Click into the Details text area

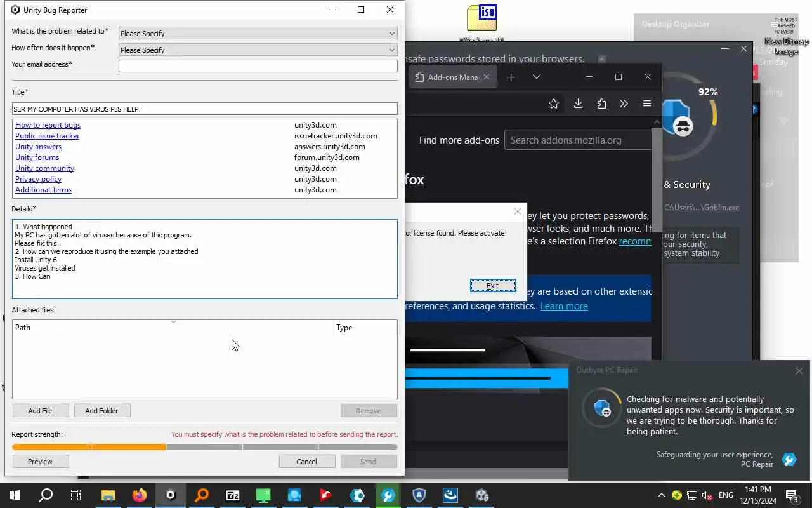(205, 258)
